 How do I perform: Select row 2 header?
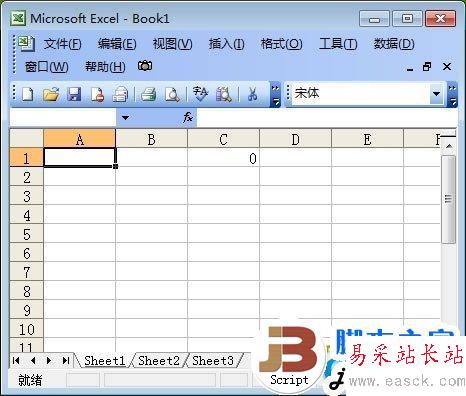(27, 177)
